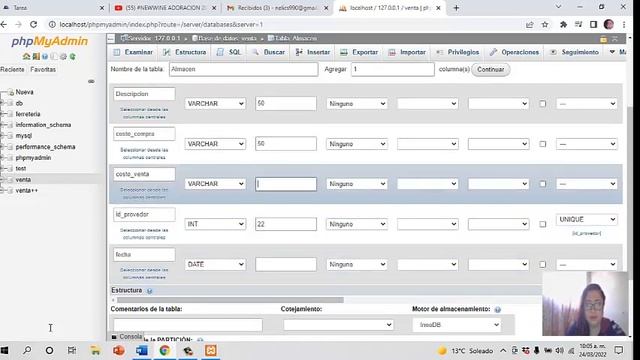Image resolution: width=640 pixels, height=360 pixels.
Task: Open the browser extensions puzzle icon
Action: (563, 24)
